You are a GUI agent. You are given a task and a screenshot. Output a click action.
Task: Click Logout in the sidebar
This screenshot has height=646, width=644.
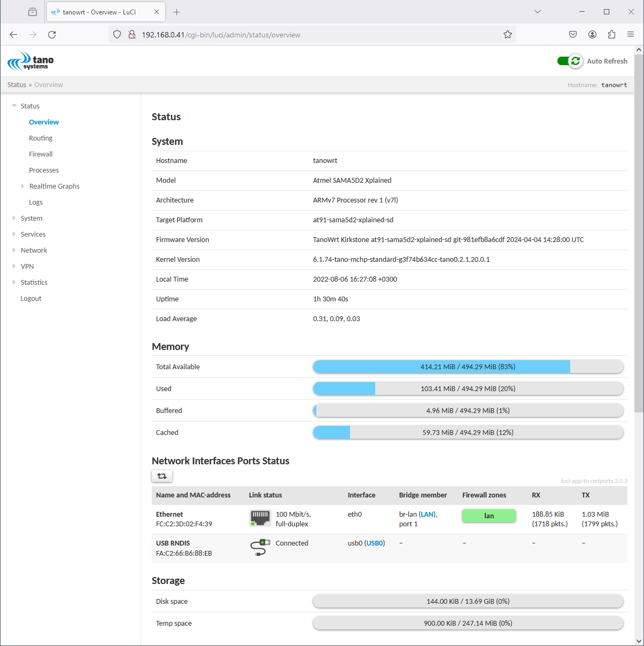tap(31, 298)
